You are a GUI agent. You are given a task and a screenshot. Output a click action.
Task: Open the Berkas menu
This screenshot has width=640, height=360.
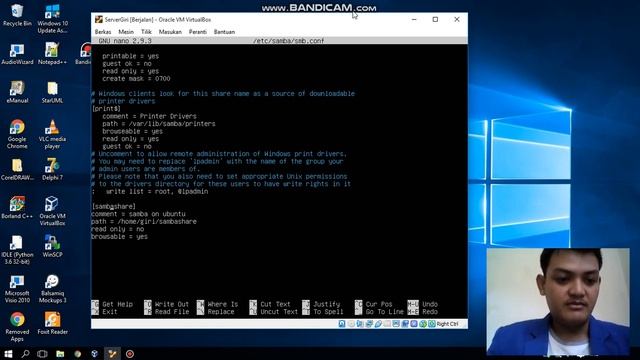click(103, 31)
